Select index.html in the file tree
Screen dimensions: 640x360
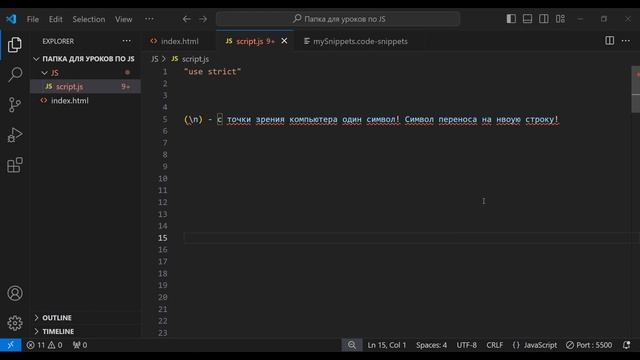click(86, 100)
